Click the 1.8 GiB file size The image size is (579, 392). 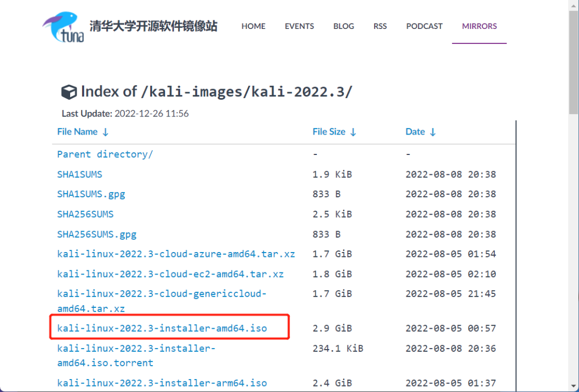[332, 274]
